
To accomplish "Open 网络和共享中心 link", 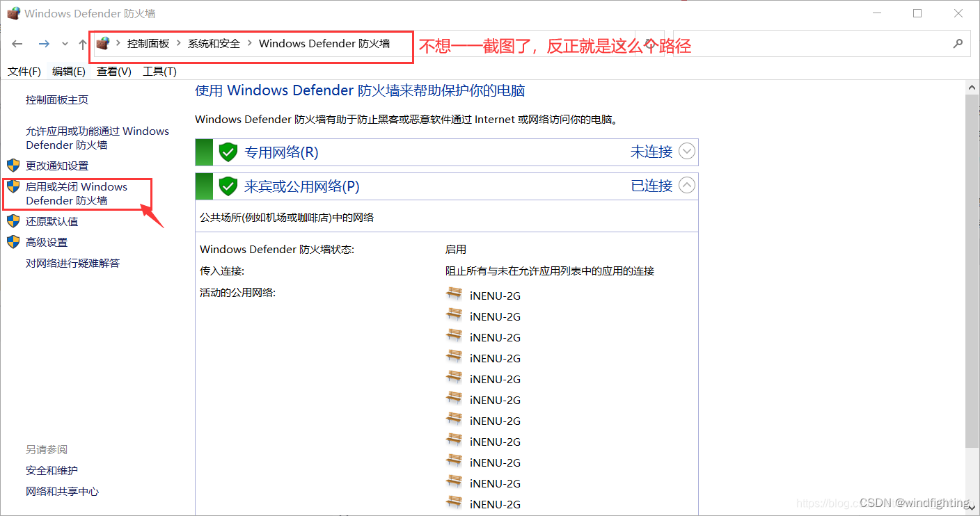I will pyautogui.click(x=63, y=491).
